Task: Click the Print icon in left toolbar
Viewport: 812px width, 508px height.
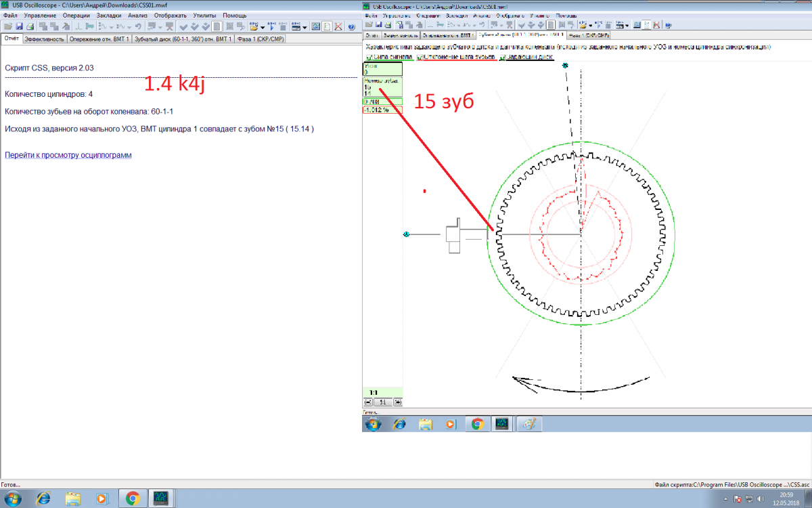Action: pos(30,27)
